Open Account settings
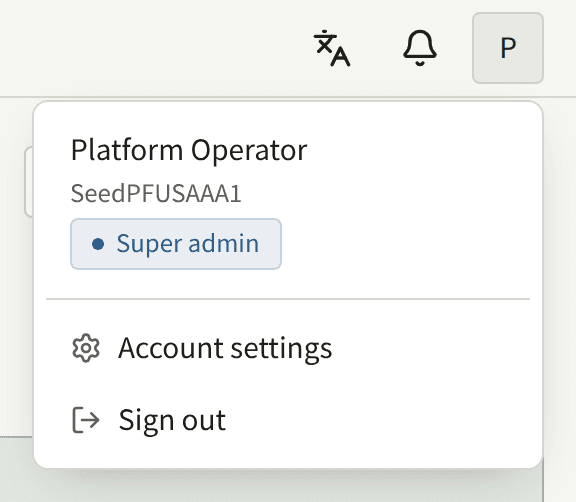The width and height of the screenshot is (576, 502). 288,348
